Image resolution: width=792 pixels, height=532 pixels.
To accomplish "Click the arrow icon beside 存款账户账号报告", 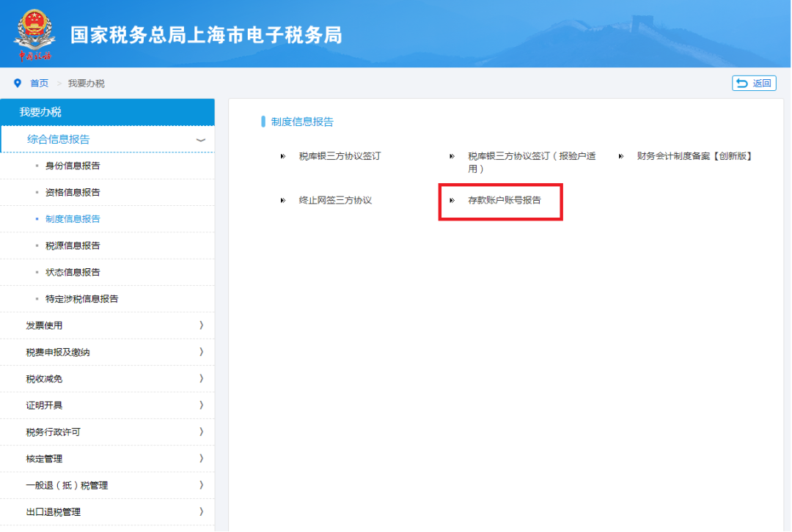I will click(x=452, y=200).
